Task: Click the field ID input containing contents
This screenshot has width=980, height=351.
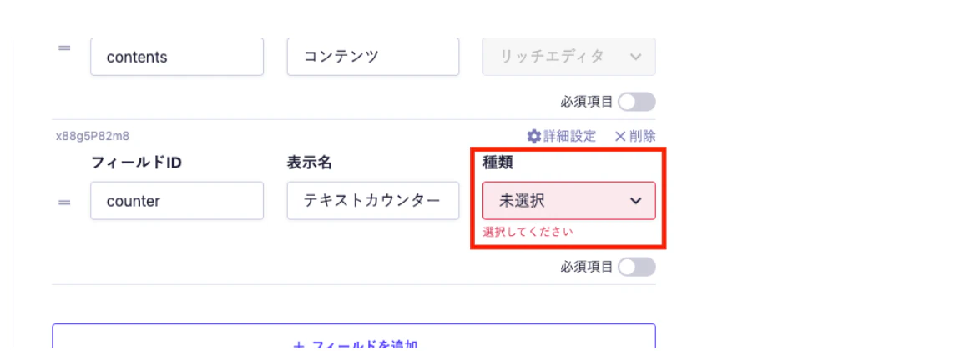Action: click(x=176, y=57)
